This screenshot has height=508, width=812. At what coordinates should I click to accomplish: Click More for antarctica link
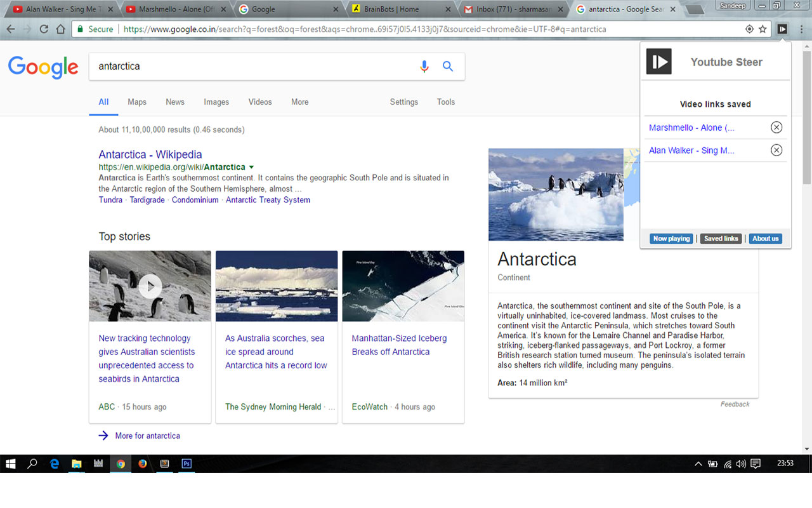[x=148, y=436]
